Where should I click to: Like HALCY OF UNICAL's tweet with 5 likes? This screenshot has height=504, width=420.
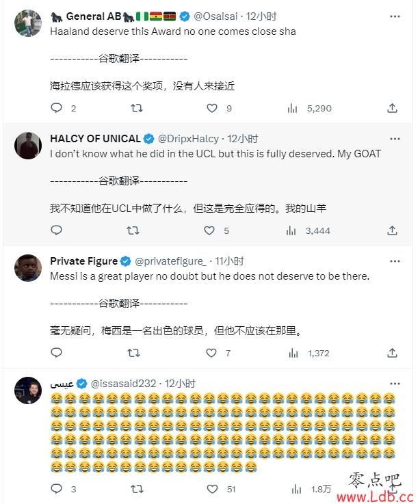pos(209,230)
